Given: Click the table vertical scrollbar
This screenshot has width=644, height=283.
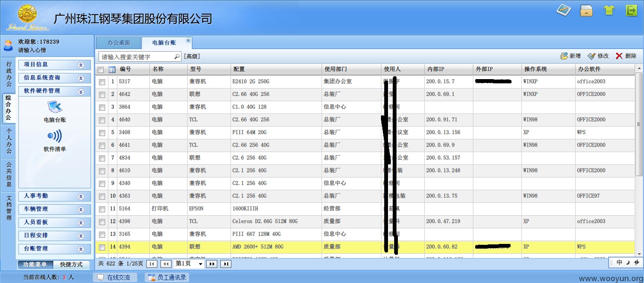Looking at the screenshot, I should pos(639,125).
